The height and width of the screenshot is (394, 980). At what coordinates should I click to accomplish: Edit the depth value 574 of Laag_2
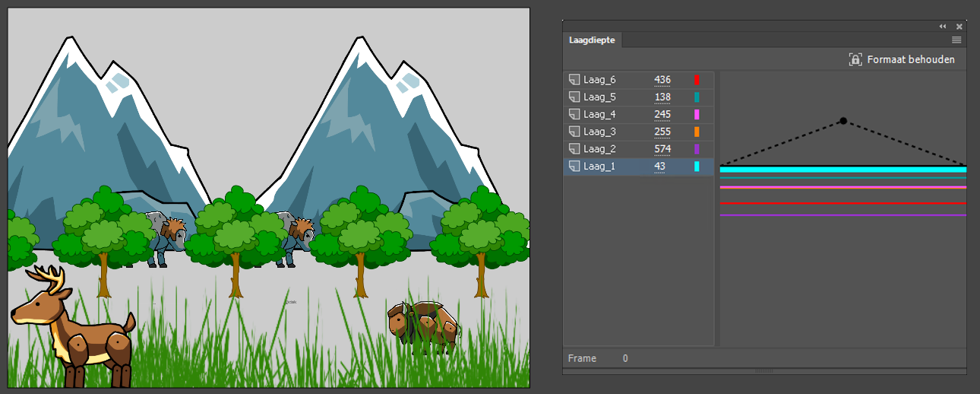point(662,149)
